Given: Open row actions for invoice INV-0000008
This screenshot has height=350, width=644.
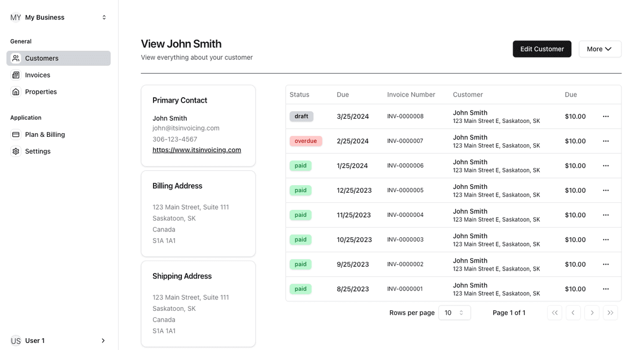Looking at the screenshot, I should click(x=605, y=116).
